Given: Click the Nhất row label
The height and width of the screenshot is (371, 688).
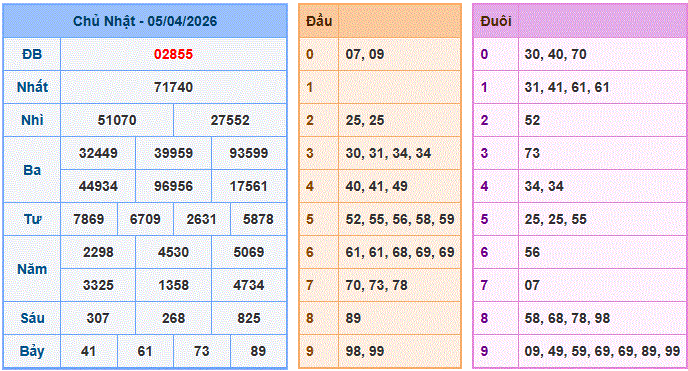Looking at the screenshot, I should (x=32, y=87).
